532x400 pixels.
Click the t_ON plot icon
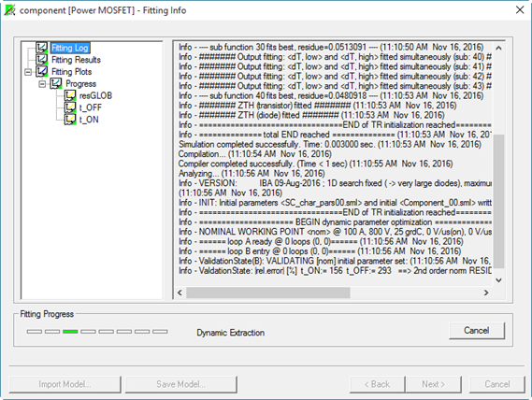click(70, 120)
